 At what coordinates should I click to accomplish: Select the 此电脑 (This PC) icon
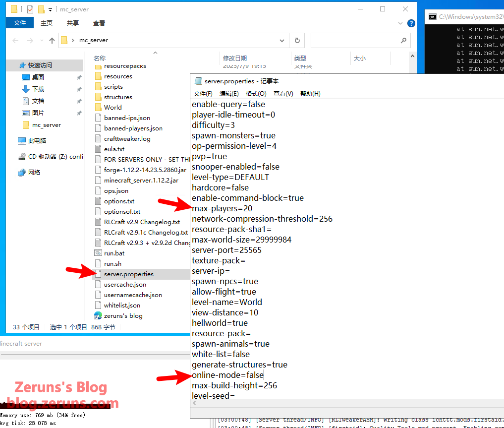tap(37, 141)
